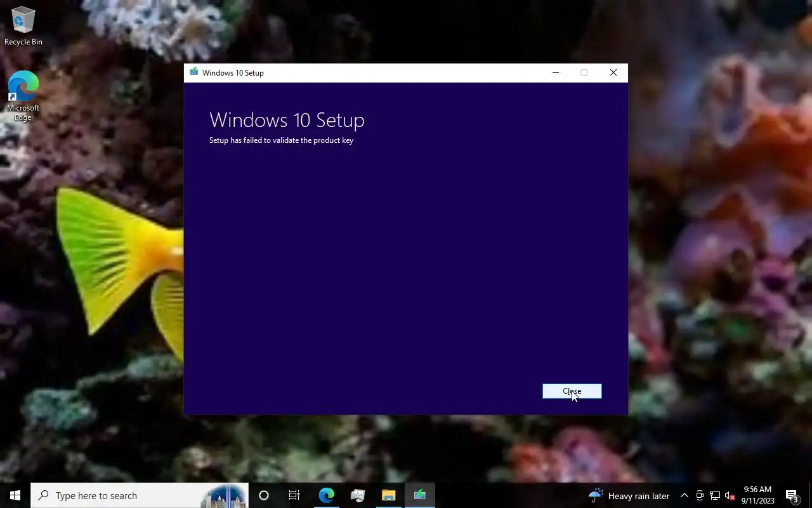Open File Explorer from the taskbar
The height and width of the screenshot is (508, 812).
click(388, 495)
